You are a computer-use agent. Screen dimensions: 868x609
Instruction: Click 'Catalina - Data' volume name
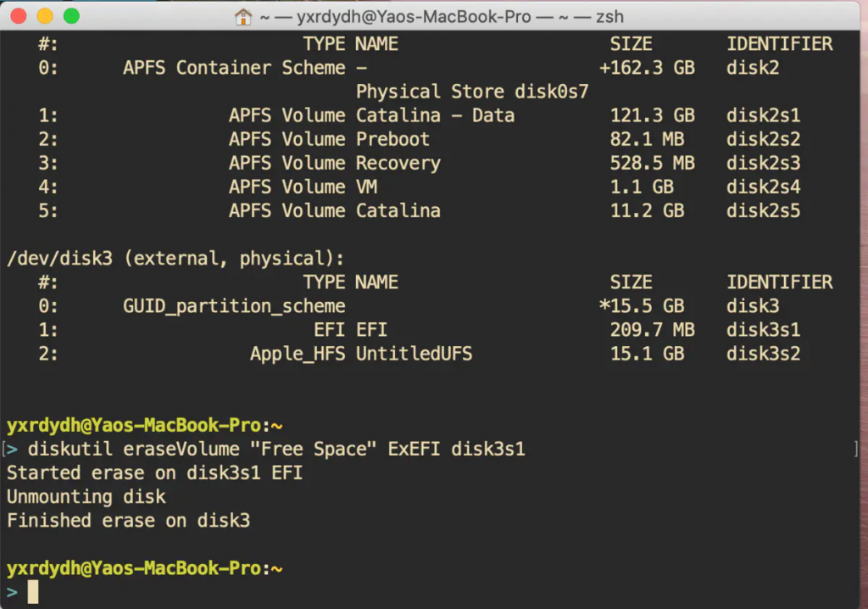pyautogui.click(x=435, y=115)
